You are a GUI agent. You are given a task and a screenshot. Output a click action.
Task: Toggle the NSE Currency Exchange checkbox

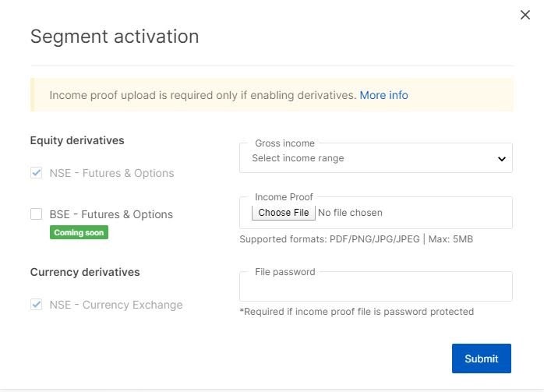pyautogui.click(x=36, y=305)
